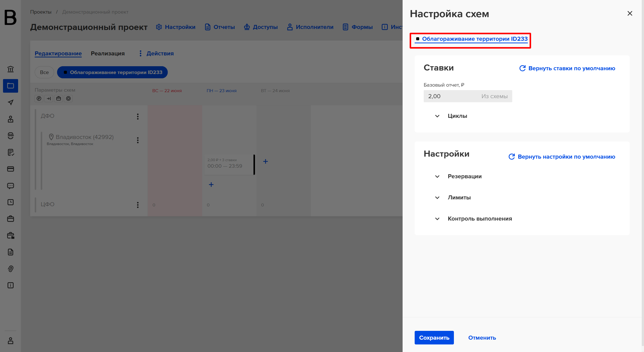
Task: Open Отчеты in project header
Action: tap(220, 27)
